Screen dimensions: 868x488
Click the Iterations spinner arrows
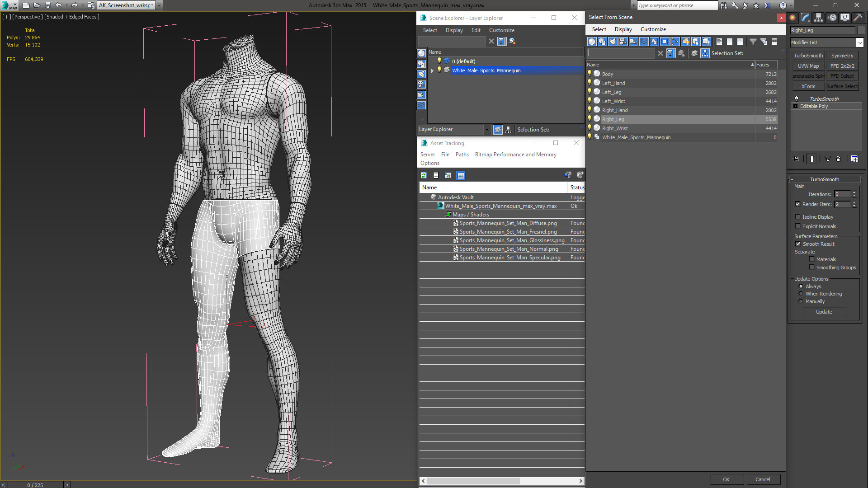(854, 194)
